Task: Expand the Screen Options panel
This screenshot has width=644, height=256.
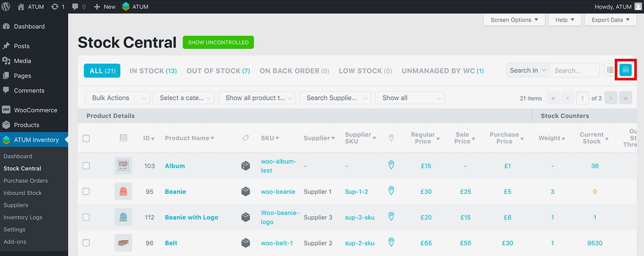Action: (x=514, y=20)
